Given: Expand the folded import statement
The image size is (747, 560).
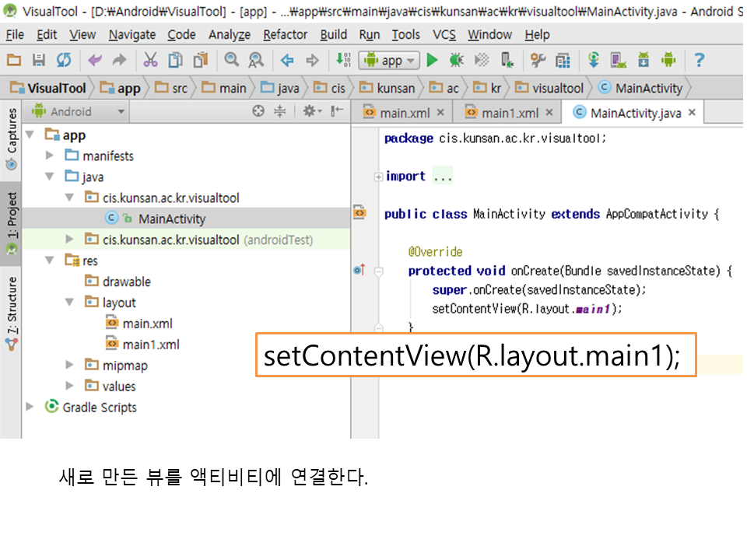Looking at the screenshot, I should point(378,177).
